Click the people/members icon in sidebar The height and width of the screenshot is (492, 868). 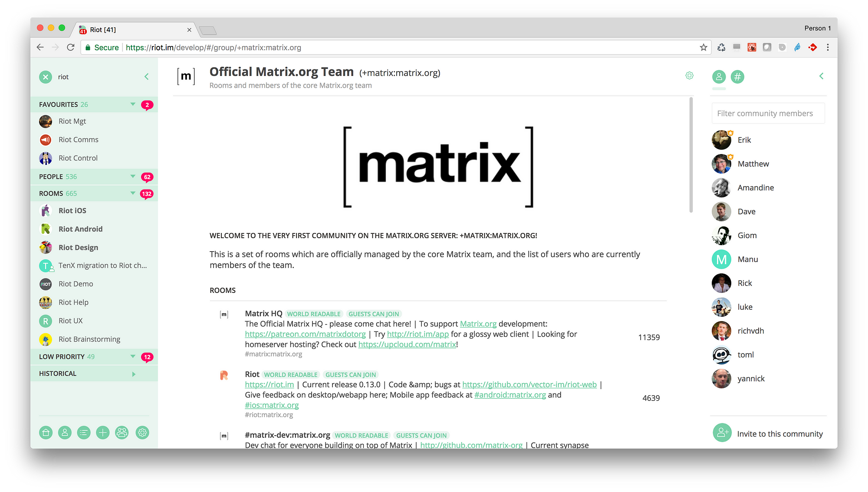(65, 433)
